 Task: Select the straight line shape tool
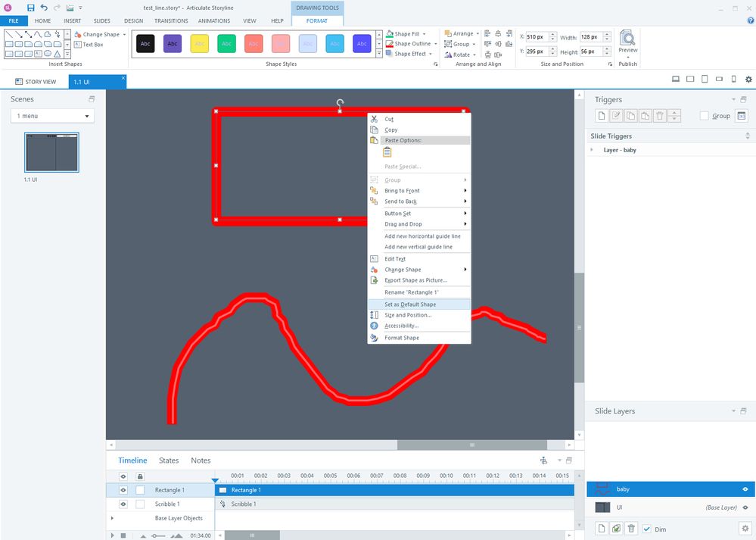9,34
